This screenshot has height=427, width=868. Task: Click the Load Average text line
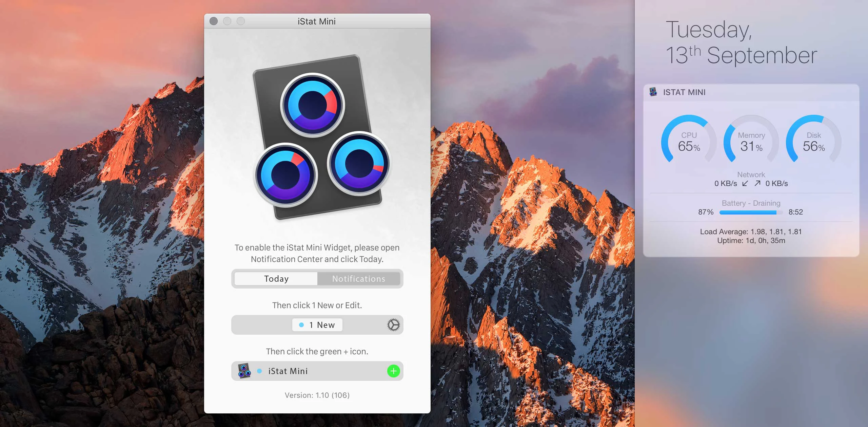pyautogui.click(x=751, y=231)
